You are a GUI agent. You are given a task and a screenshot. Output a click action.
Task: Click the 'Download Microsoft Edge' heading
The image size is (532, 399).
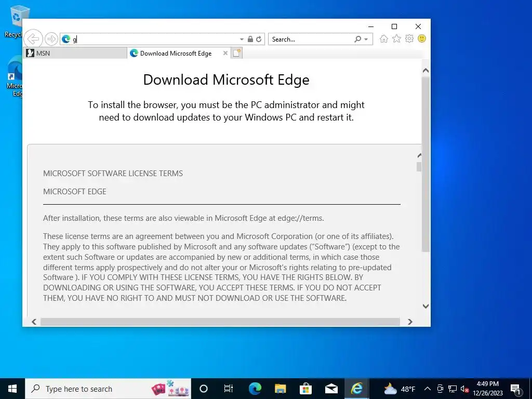pos(227,79)
